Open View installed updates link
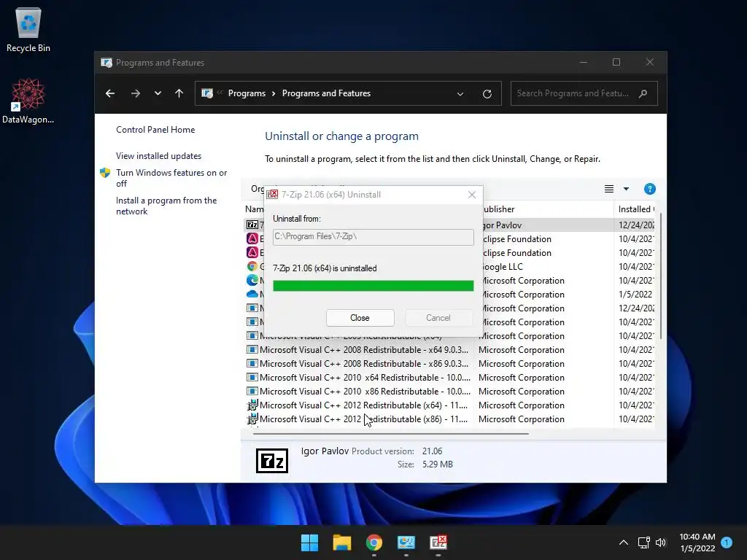 158,156
